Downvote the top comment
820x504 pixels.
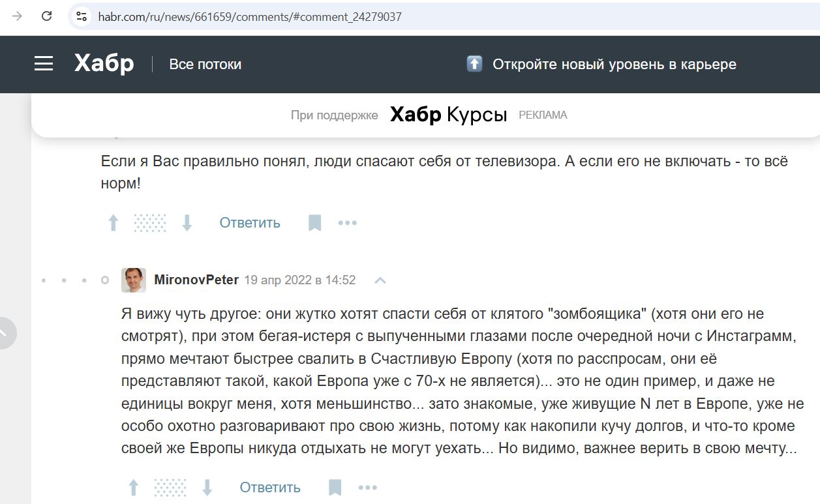tap(187, 222)
